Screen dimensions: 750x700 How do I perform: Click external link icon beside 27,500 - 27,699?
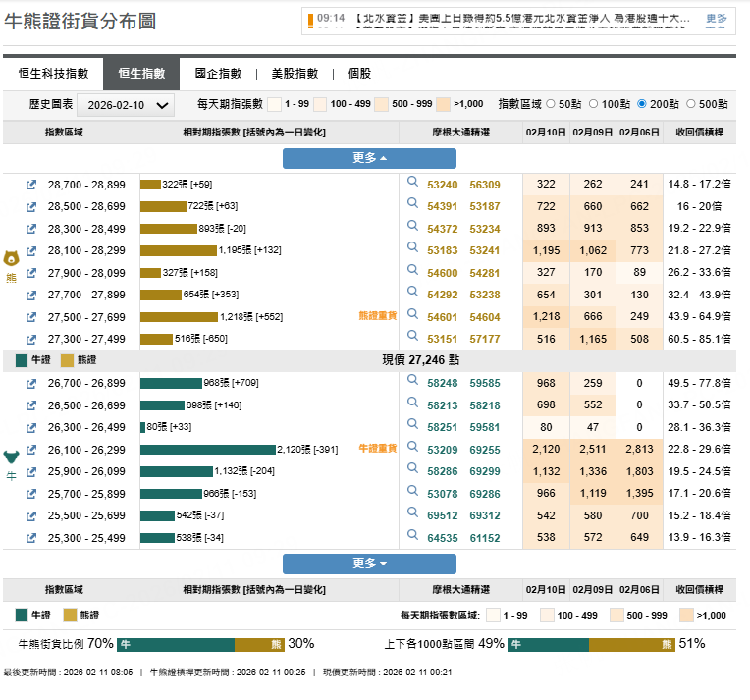(x=31, y=317)
